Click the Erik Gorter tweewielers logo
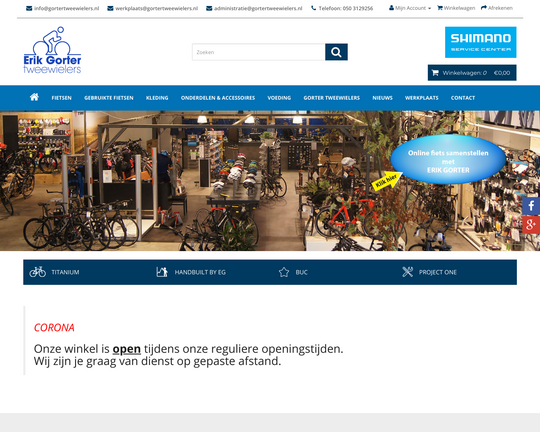 click(x=52, y=50)
